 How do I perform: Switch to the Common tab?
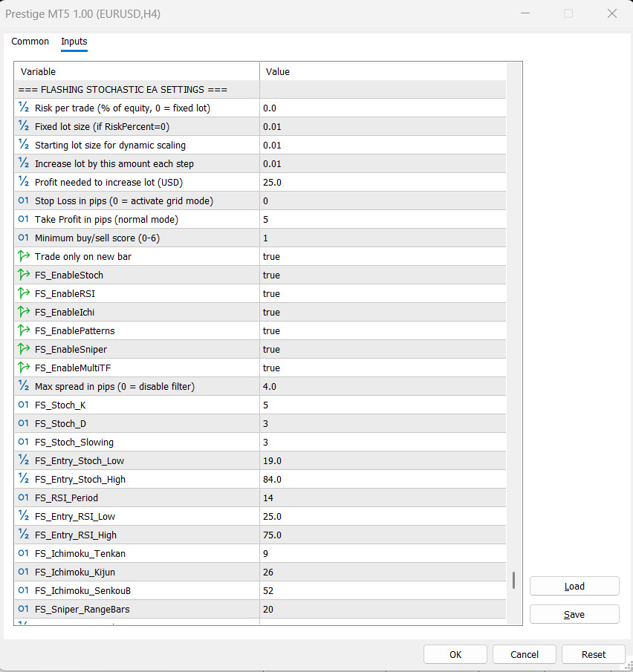(30, 42)
